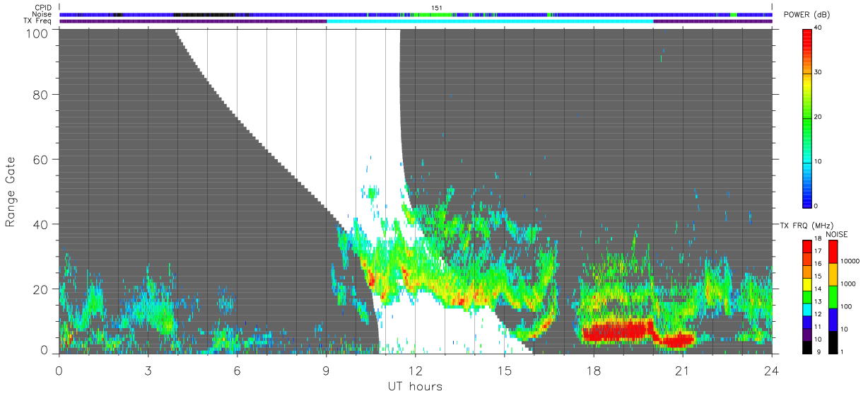Click the NOISE legend title
Screen dimensions: 868x401
(836, 233)
